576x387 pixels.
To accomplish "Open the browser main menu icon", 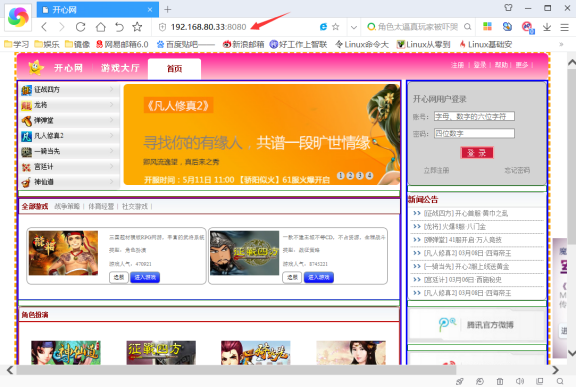I will (x=565, y=27).
